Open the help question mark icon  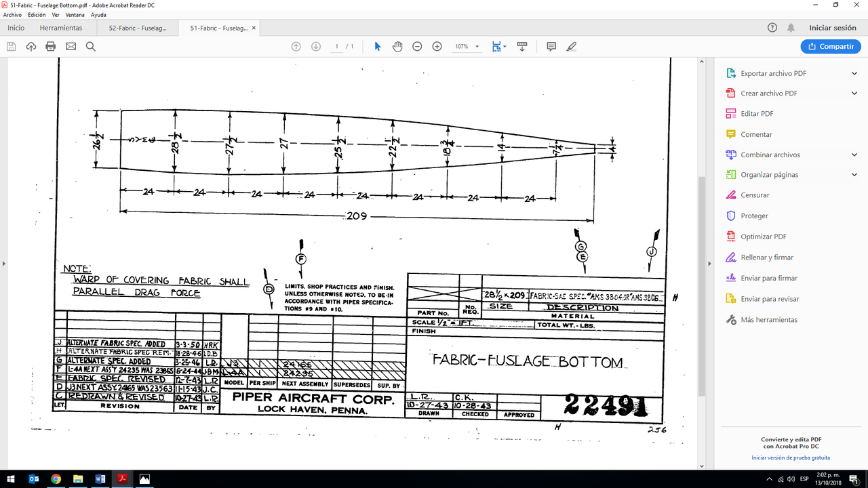point(772,28)
